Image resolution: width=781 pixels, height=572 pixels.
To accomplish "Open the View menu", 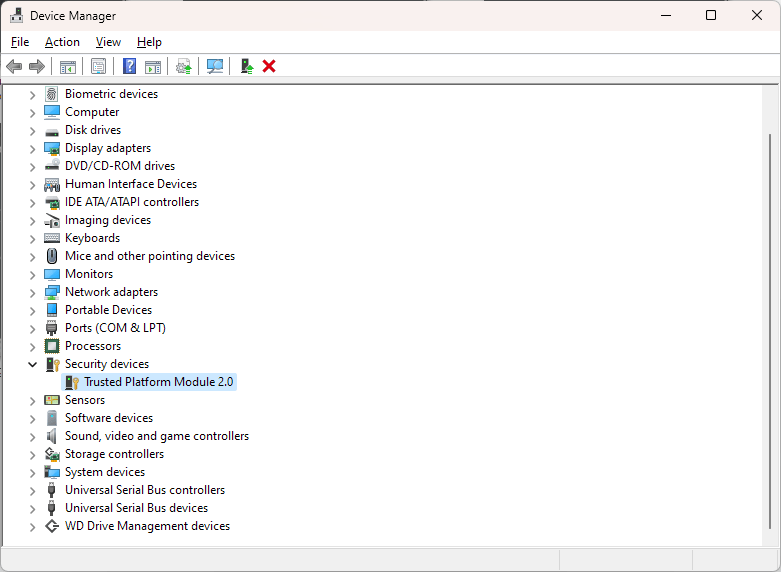I will (x=108, y=42).
